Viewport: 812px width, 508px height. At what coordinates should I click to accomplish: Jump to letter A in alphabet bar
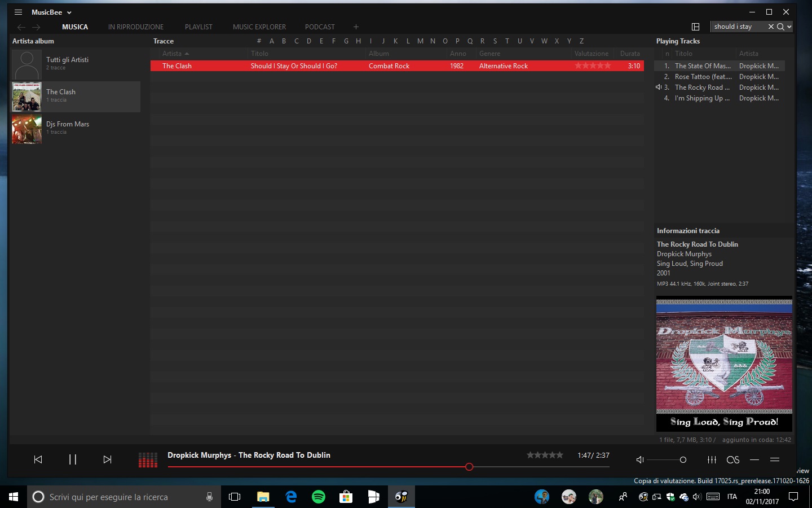(272, 41)
